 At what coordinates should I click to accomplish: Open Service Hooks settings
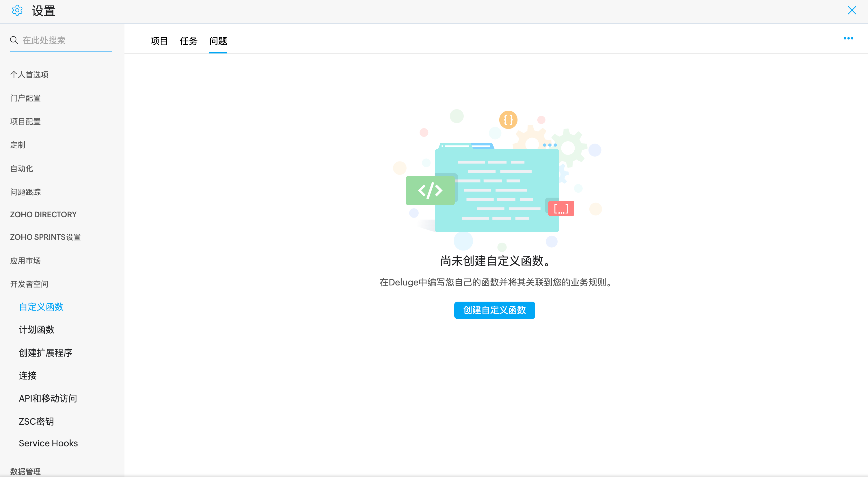tap(48, 443)
